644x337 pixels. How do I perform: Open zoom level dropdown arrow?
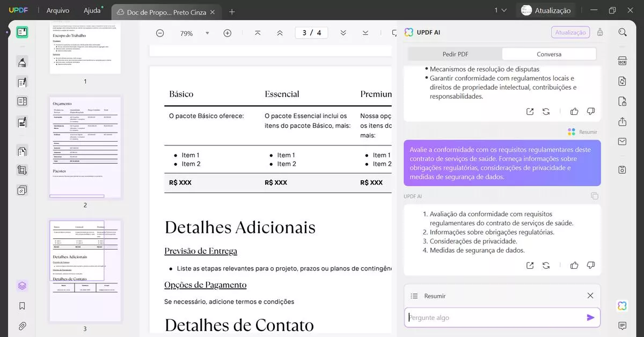pyautogui.click(x=207, y=33)
